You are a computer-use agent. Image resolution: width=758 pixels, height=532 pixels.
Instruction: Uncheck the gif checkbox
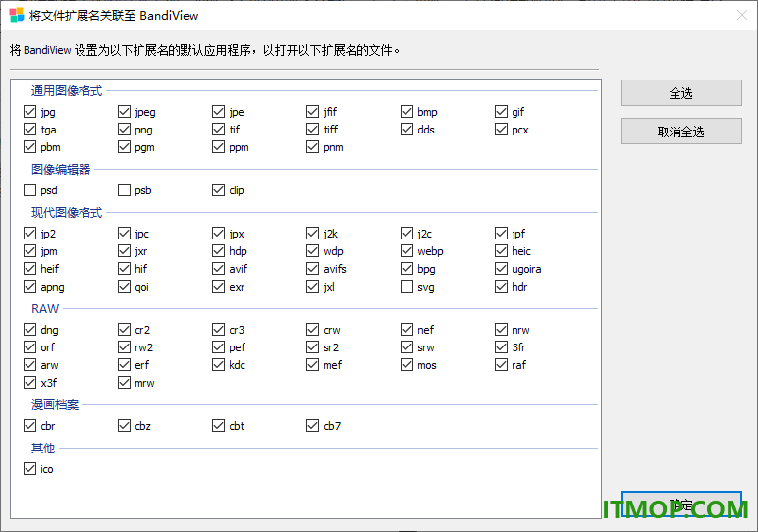pyautogui.click(x=502, y=112)
